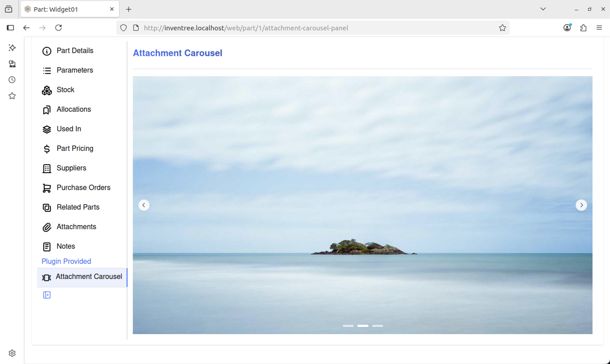Select the Part Details info icon
Viewport: 610px width, 364px height.
pyautogui.click(x=47, y=51)
